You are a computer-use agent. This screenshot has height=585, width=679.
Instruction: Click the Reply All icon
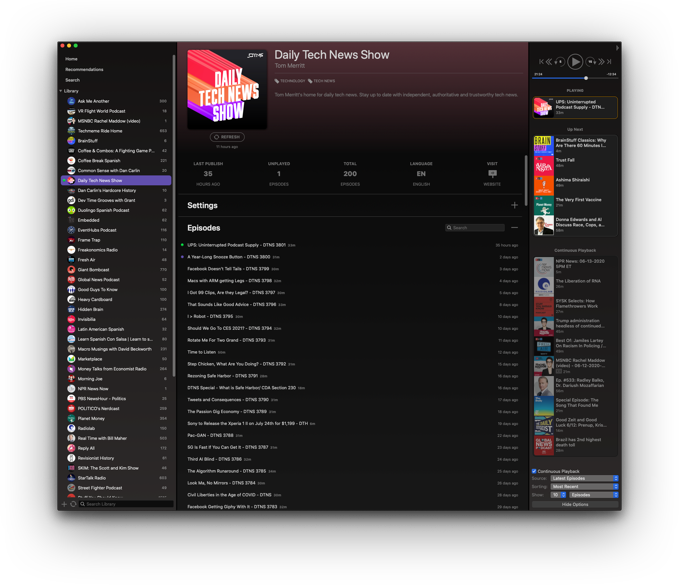click(x=71, y=448)
